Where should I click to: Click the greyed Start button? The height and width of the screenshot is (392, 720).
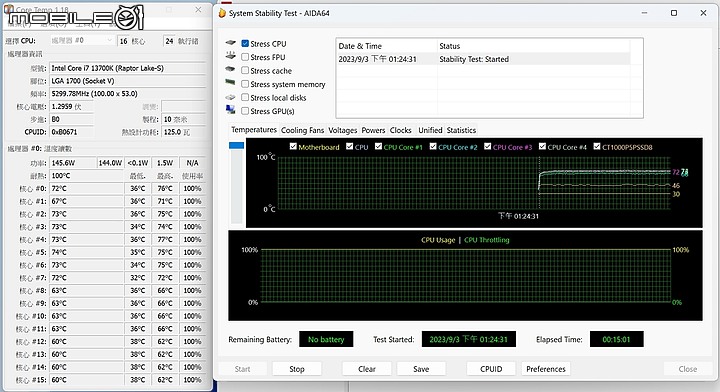242,369
